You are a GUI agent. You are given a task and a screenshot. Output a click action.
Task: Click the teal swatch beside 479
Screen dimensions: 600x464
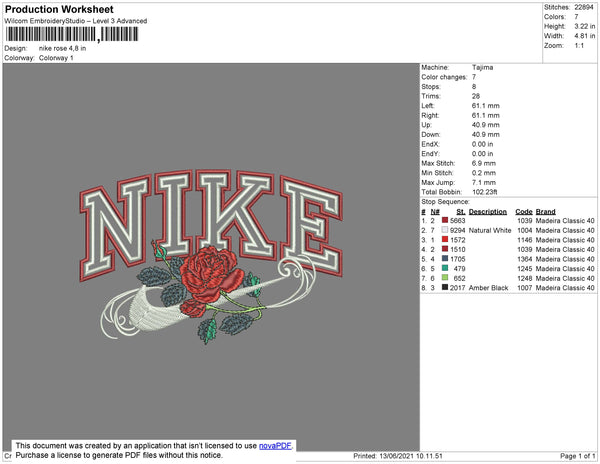click(445, 268)
